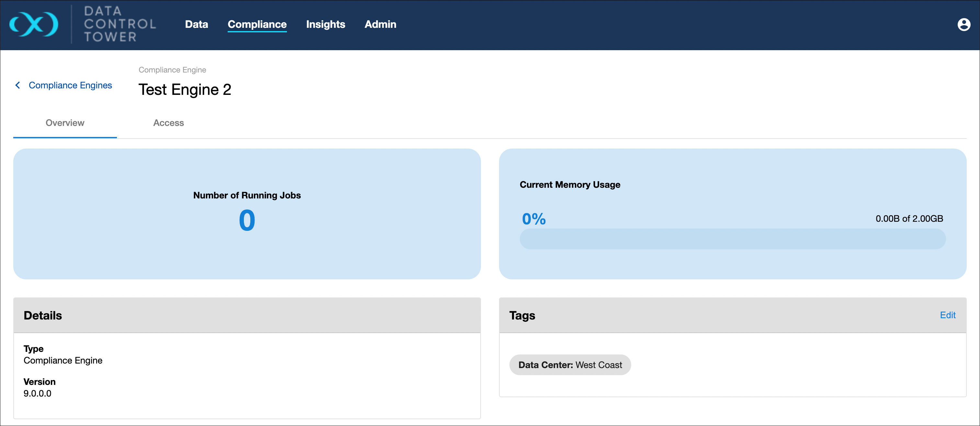The width and height of the screenshot is (980, 426).
Task: Click the Data Control Tower infinity logo
Action: pos(33,24)
